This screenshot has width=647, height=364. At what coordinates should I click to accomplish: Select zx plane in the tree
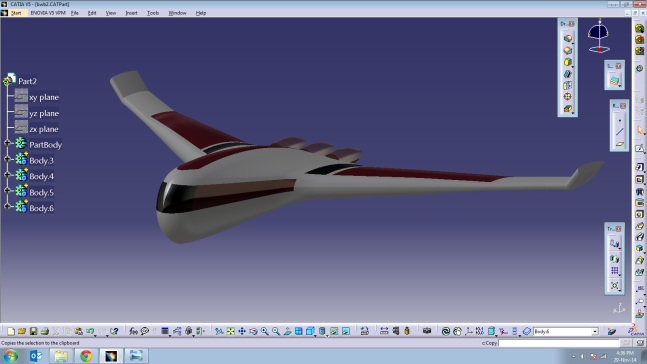[x=44, y=129]
